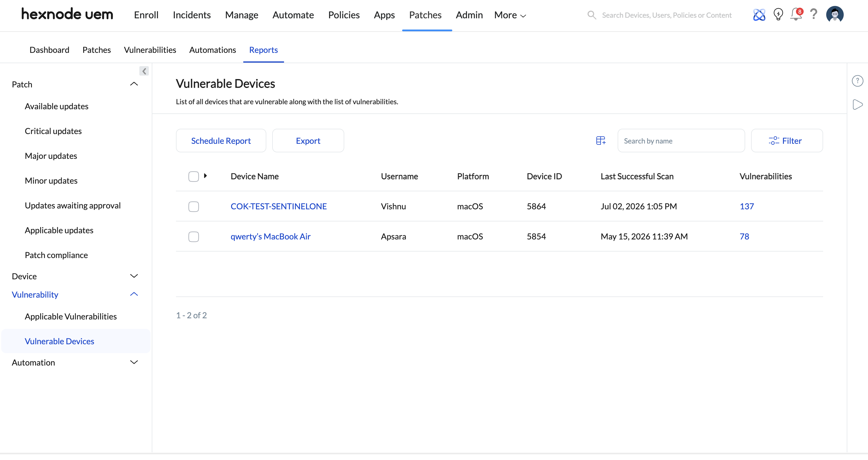This screenshot has width=868, height=460.
Task: Open the More menu dropdown
Action: coord(510,15)
